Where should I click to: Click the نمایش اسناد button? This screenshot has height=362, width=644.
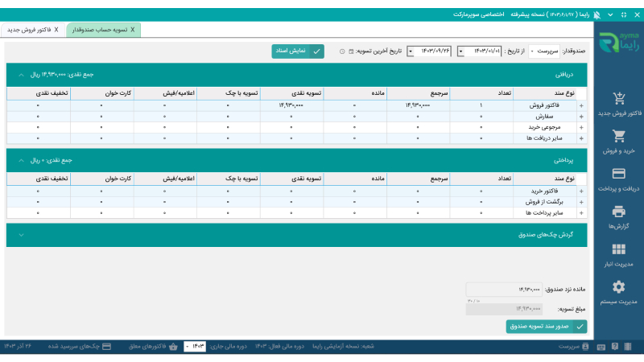click(x=297, y=51)
